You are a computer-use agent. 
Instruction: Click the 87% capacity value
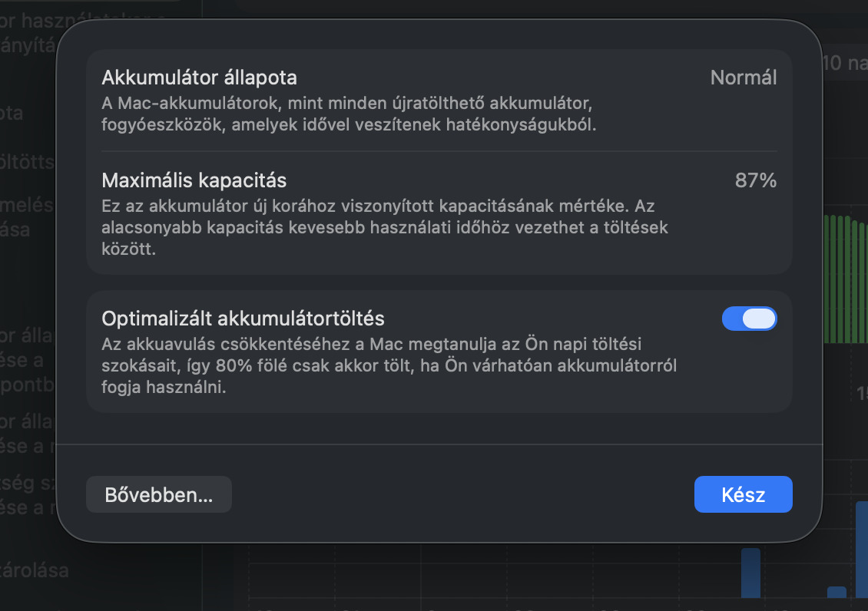click(755, 180)
